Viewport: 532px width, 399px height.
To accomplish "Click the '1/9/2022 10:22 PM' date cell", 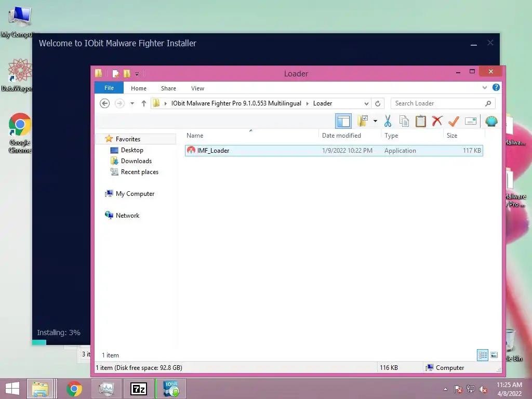I will pos(347,151).
